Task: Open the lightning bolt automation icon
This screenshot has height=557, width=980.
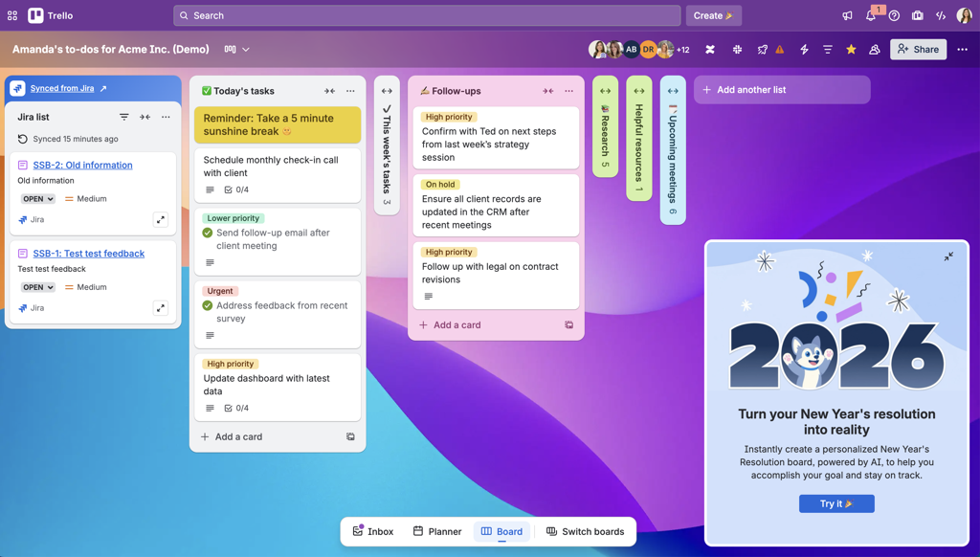Action: (x=804, y=50)
